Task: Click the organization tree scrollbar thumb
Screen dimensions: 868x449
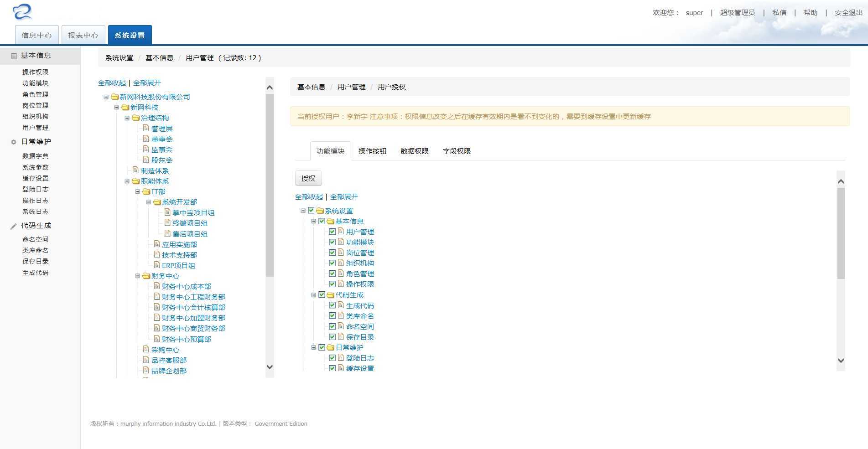Action: pos(270,186)
